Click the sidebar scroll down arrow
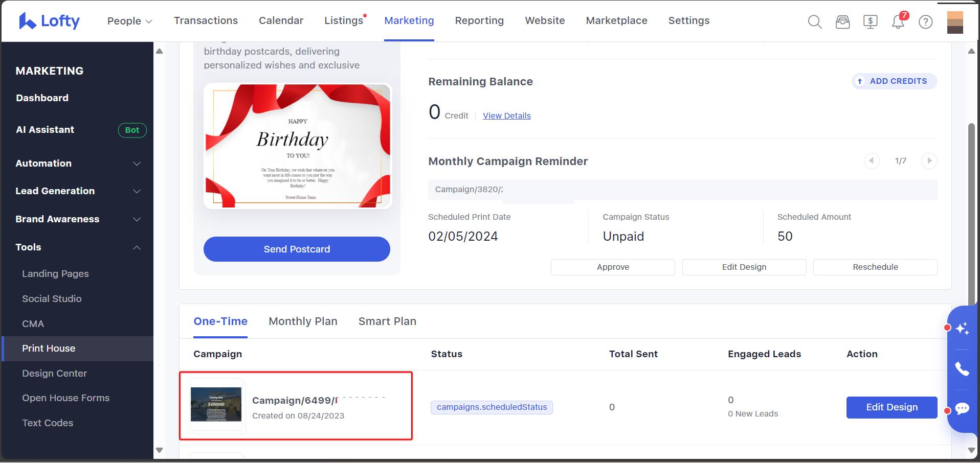Screen dimensions: 980x463 point(159,450)
